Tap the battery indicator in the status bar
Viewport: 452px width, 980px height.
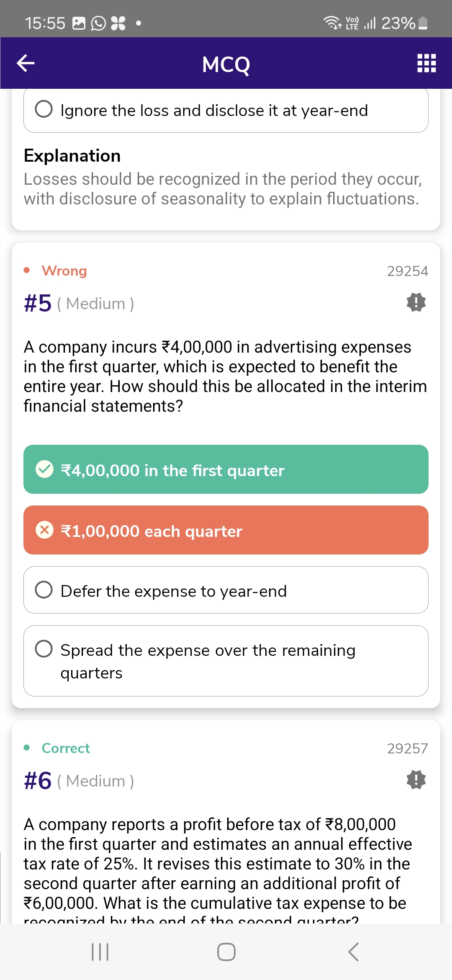423,23
